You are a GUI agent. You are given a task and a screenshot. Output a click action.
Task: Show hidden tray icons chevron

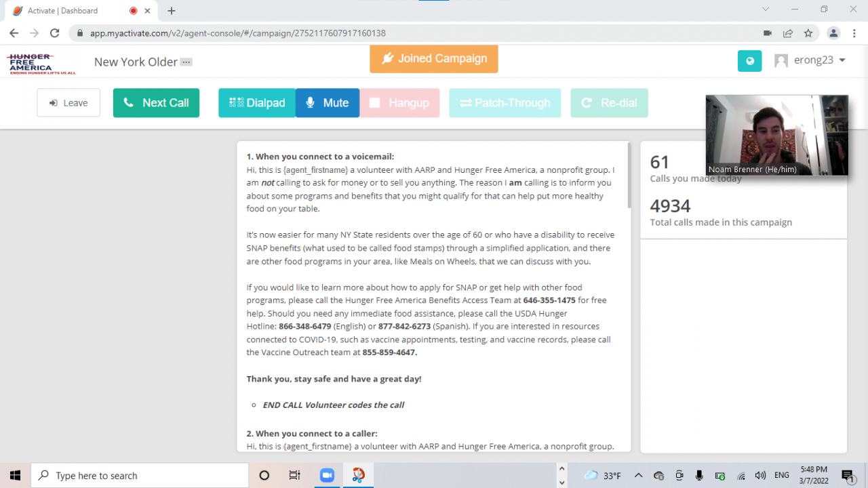pyautogui.click(x=638, y=476)
